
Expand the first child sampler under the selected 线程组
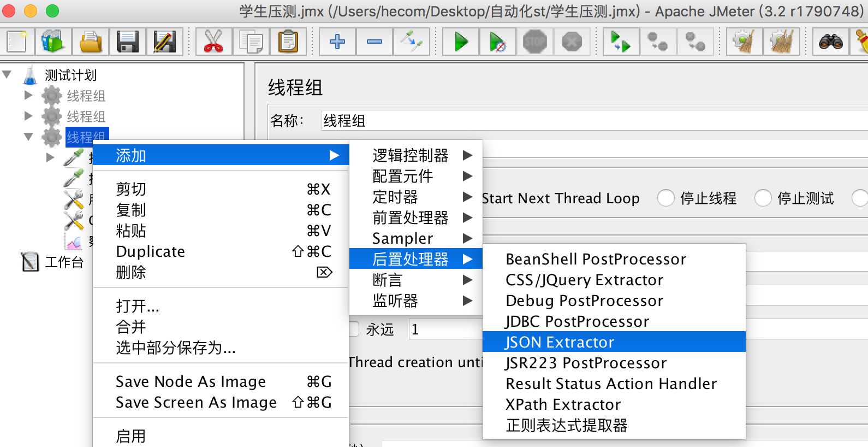(50, 157)
